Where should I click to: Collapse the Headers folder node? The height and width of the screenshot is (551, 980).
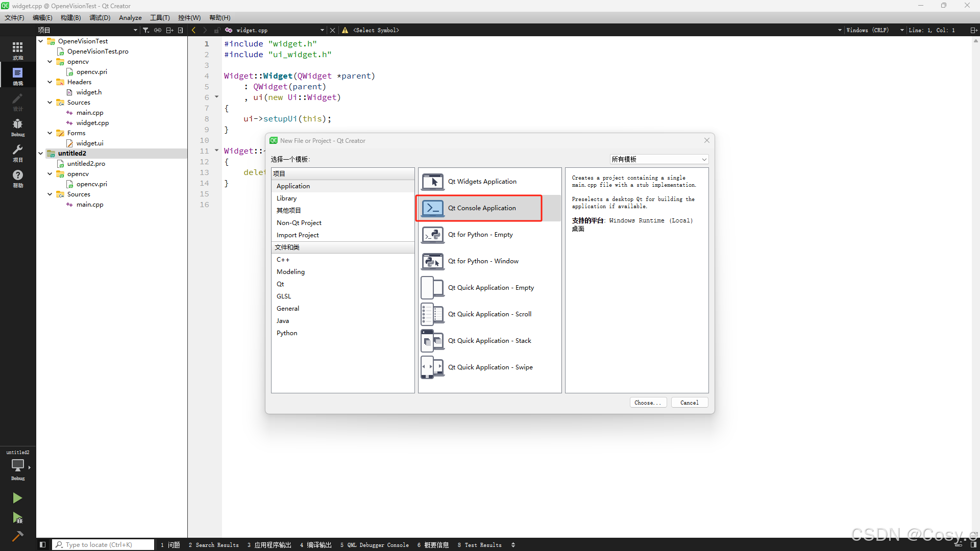pos(50,82)
